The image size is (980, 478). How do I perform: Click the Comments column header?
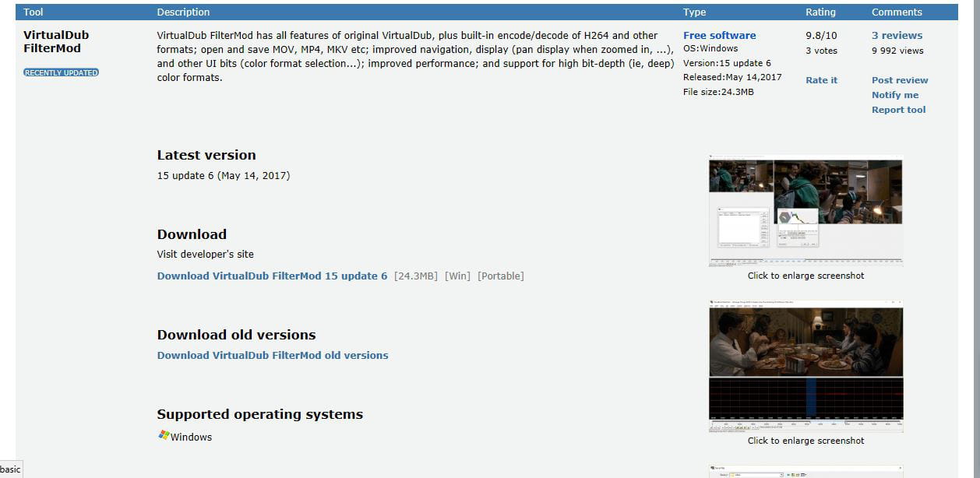[x=897, y=12]
